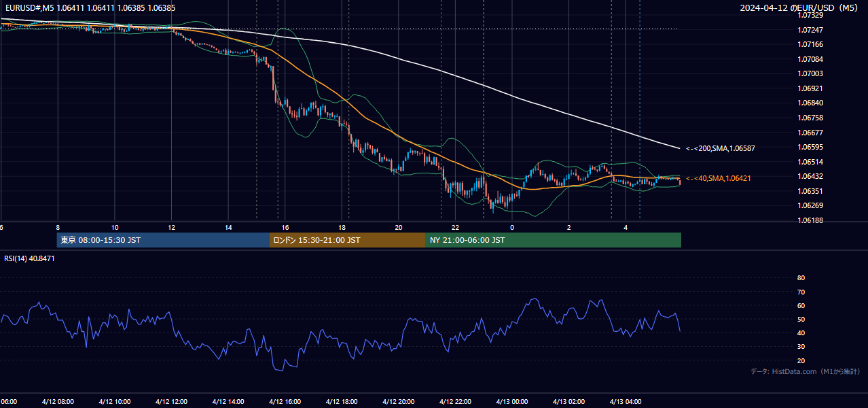The width and height of the screenshot is (868, 408).
Task: Click price axis label 1.06595
Action: click(x=810, y=147)
